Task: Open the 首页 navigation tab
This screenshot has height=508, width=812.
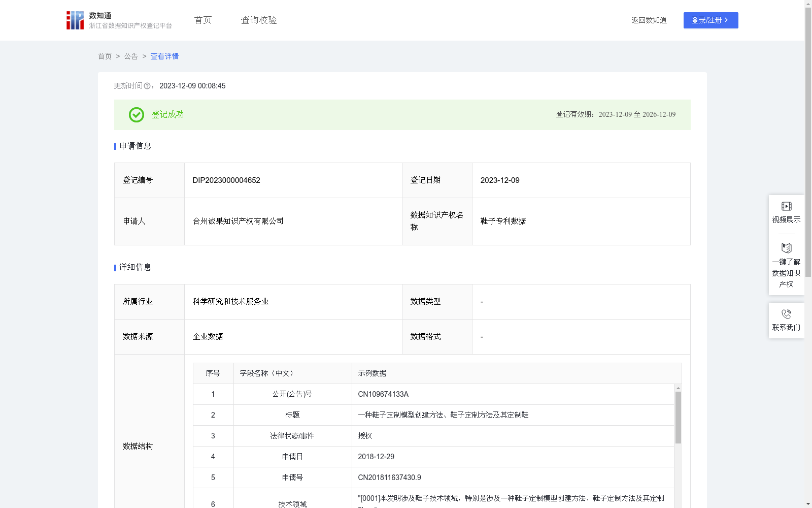Action: click(203, 20)
